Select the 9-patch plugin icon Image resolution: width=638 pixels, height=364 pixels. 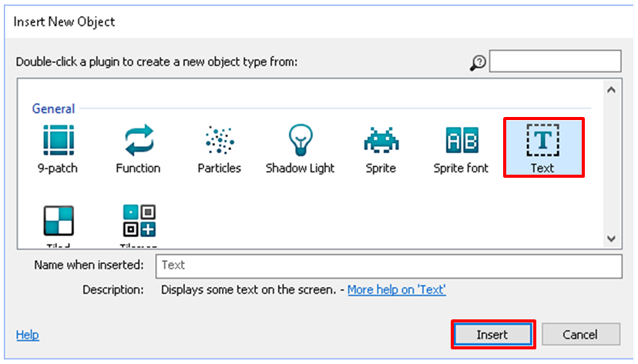tap(58, 141)
